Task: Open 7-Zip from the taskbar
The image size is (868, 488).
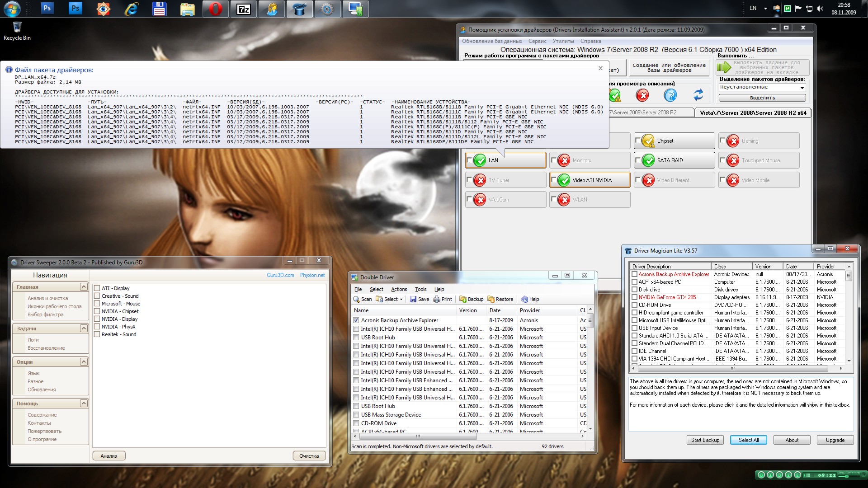Action: (x=244, y=9)
